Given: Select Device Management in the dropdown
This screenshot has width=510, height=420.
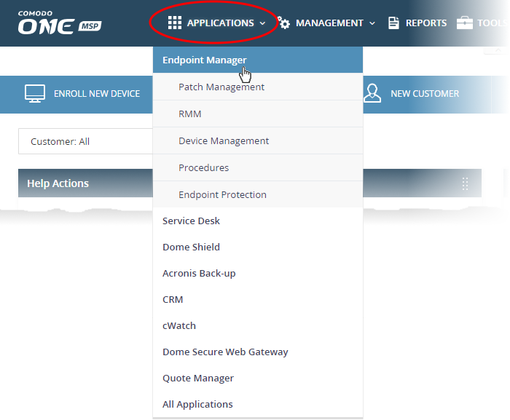Looking at the screenshot, I should tap(258, 140).
